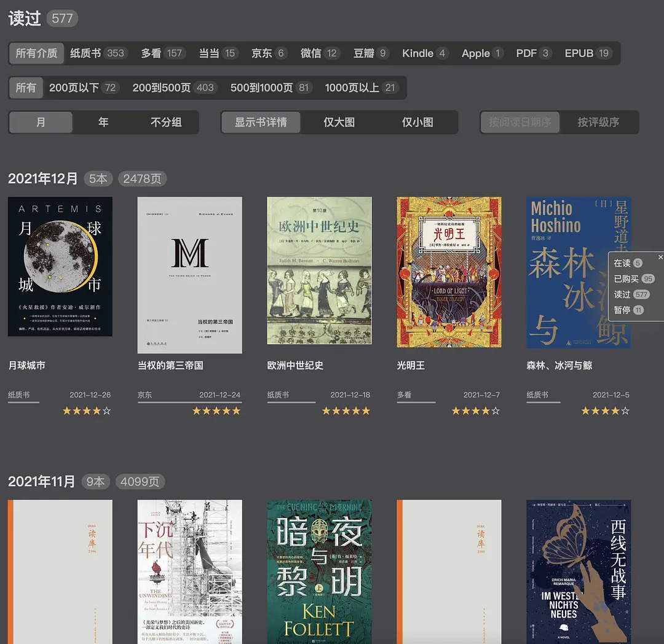
Task: Switch to 显示书详情 view
Action: click(261, 122)
